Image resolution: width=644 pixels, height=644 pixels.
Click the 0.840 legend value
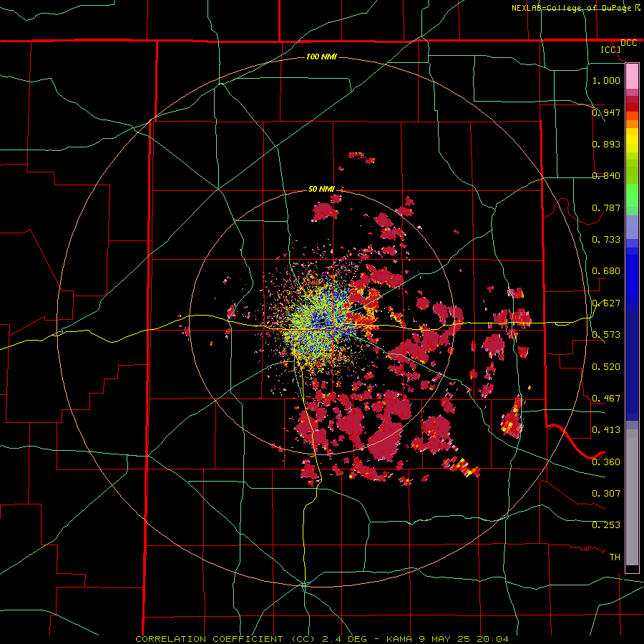[x=606, y=176]
